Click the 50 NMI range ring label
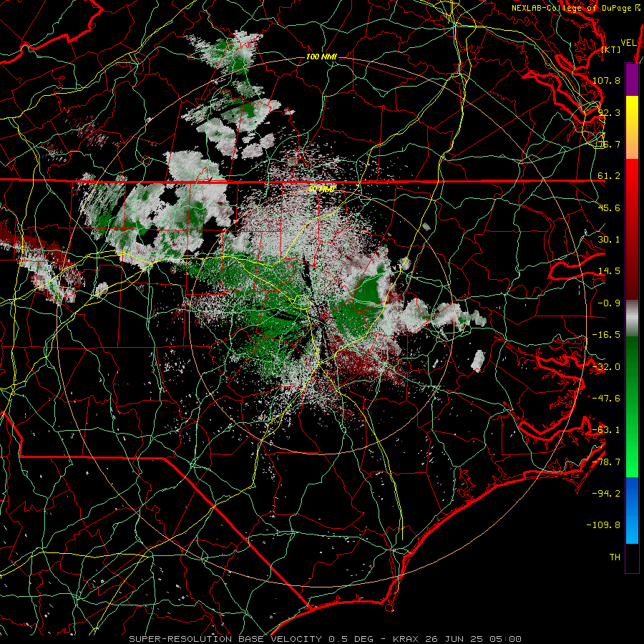The image size is (644, 644). click(x=321, y=190)
